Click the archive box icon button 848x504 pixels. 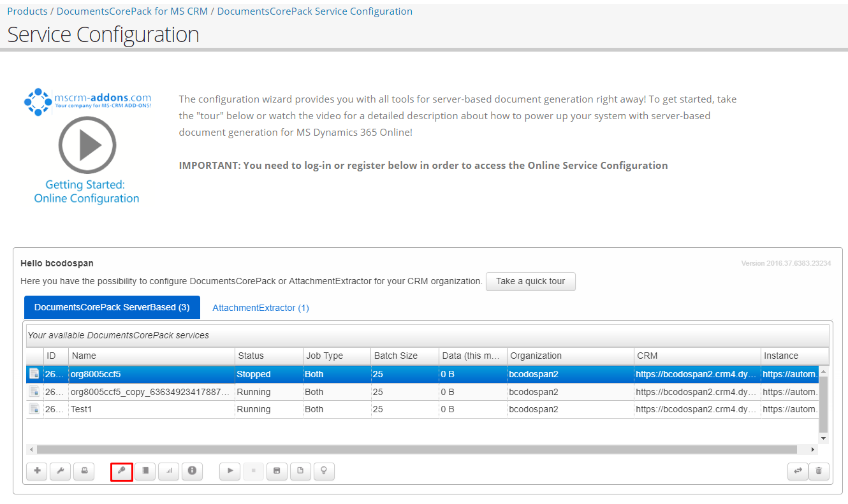[277, 471]
